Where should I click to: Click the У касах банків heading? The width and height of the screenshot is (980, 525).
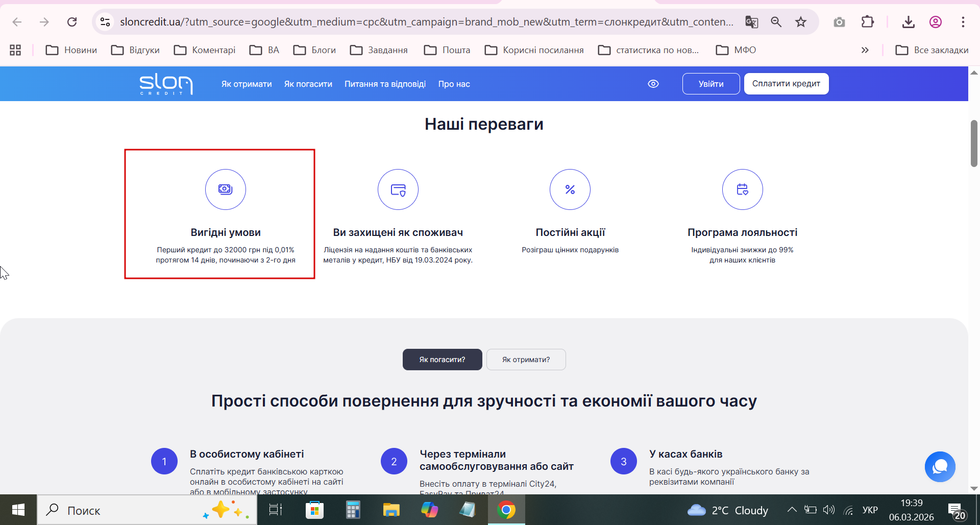[x=686, y=454]
